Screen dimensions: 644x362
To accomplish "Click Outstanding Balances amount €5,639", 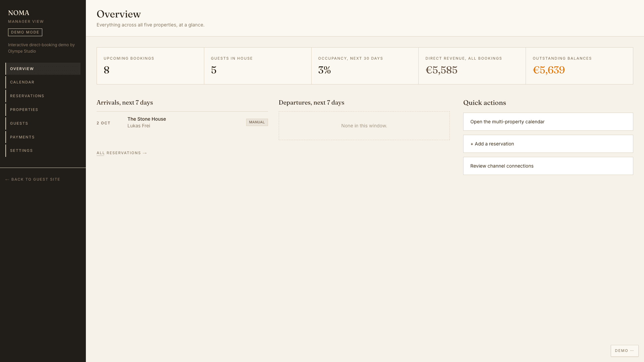I will pyautogui.click(x=549, y=70).
